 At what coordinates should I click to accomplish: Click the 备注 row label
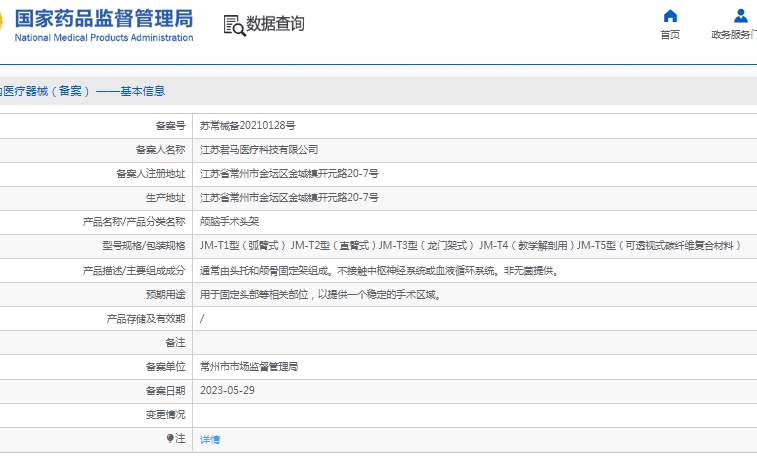click(175, 343)
